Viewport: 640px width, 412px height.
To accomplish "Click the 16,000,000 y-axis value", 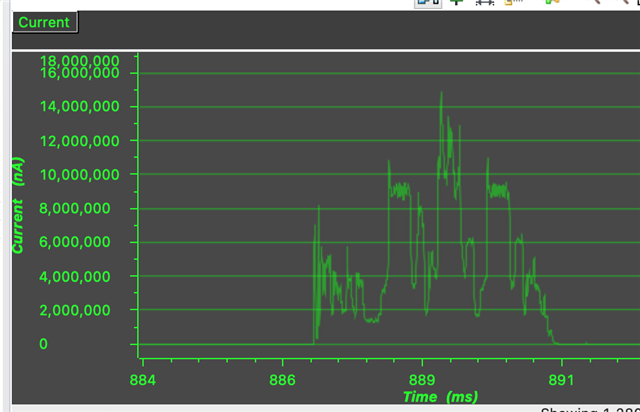I will click(x=80, y=73).
